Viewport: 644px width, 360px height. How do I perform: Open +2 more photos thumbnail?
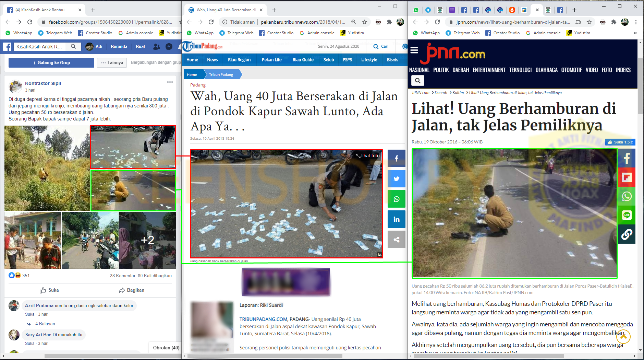pos(147,240)
